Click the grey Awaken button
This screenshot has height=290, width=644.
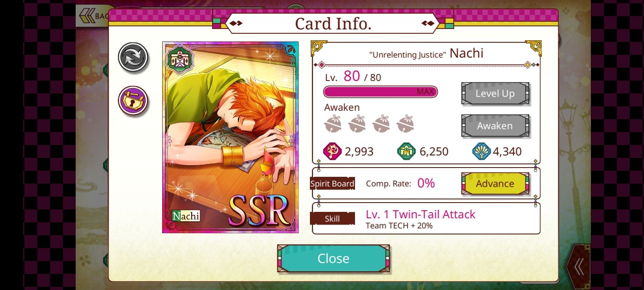[495, 126]
